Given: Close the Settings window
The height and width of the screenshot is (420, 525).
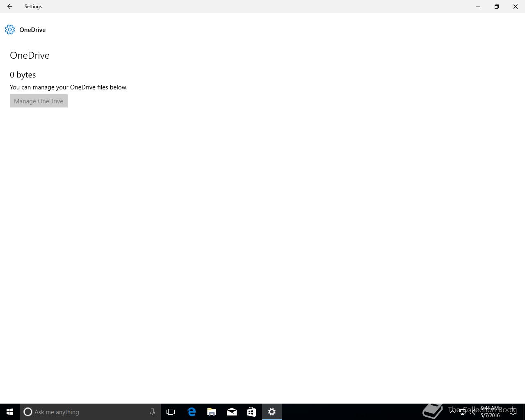Looking at the screenshot, I should pyautogui.click(x=516, y=7).
